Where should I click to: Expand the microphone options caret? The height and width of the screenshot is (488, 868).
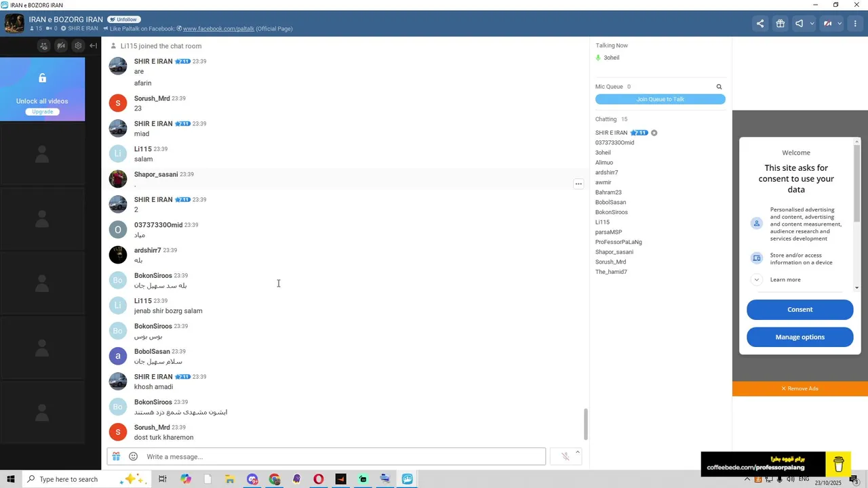[x=578, y=452]
